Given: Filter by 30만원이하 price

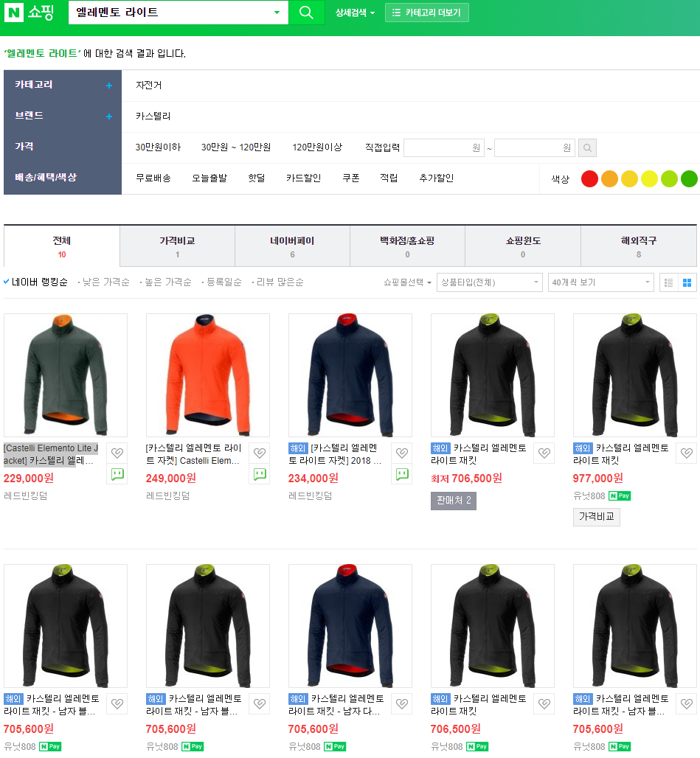Looking at the screenshot, I should 158,147.
